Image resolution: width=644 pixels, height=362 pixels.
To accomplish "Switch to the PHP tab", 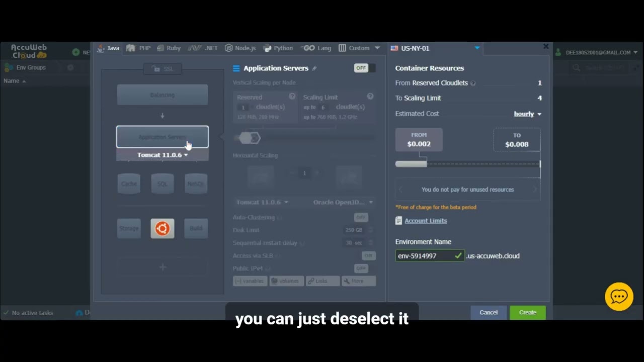I will (x=138, y=48).
